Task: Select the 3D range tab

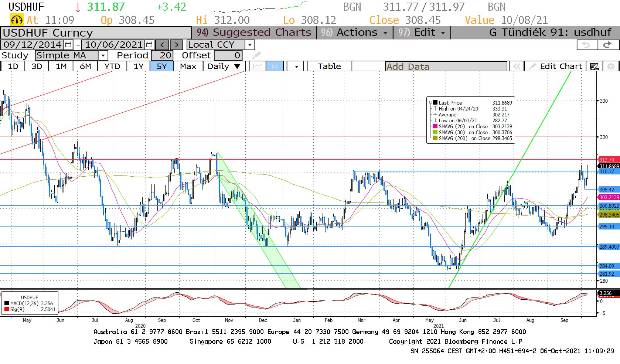Action: point(37,67)
